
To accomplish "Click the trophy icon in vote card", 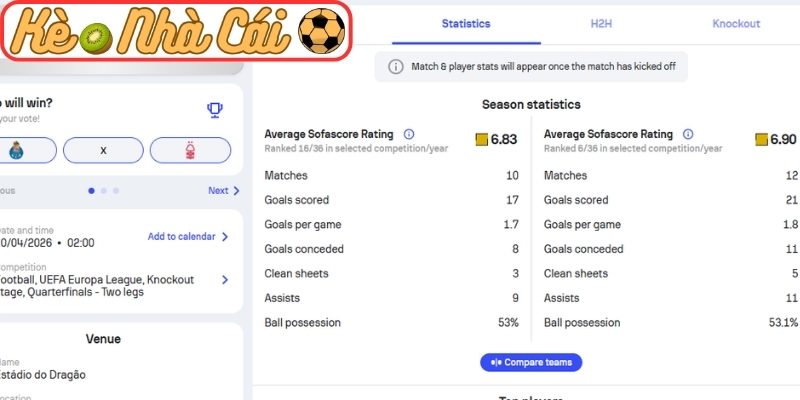I will coord(215,110).
